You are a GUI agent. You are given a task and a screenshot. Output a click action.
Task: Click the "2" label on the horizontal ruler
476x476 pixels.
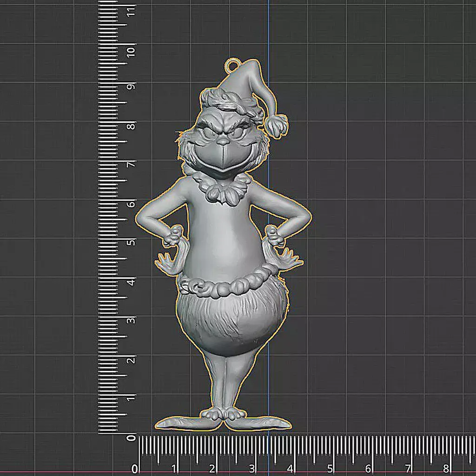coord(213,469)
